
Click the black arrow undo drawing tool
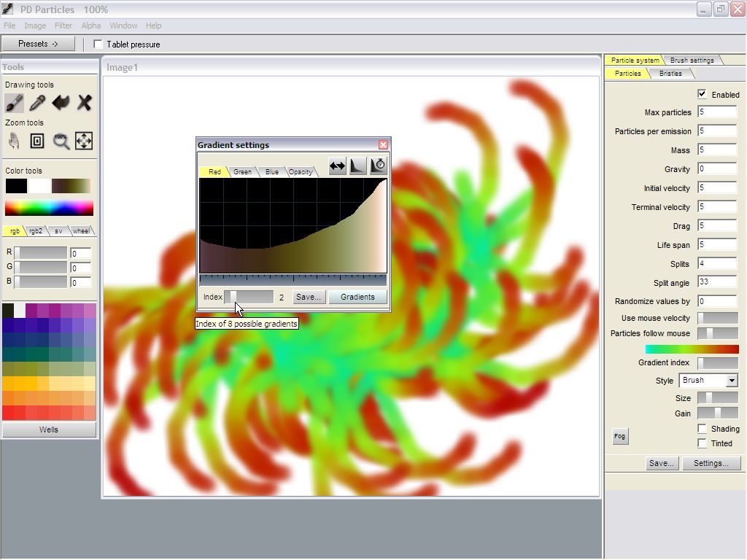tap(61, 103)
